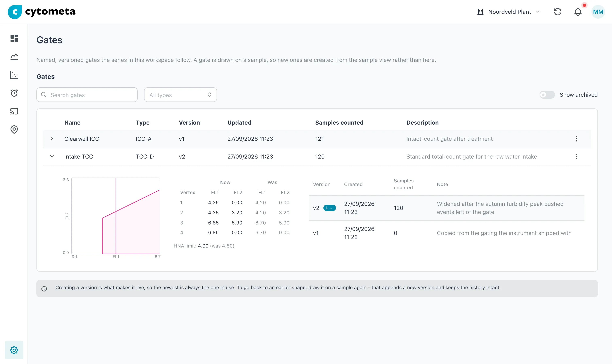Open the settings gear icon
The height and width of the screenshot is (364, 612).
pyautogui.click(x=14, y=350)
